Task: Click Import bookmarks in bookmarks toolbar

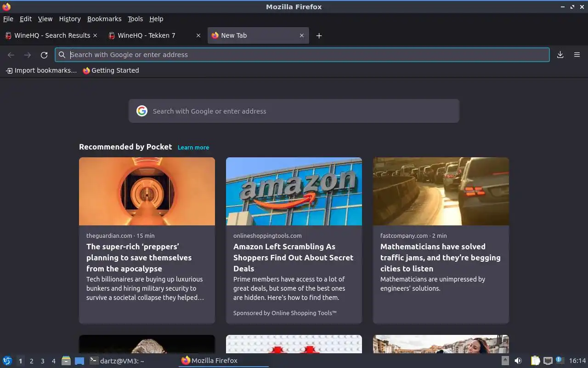Action: pos(41,70)
